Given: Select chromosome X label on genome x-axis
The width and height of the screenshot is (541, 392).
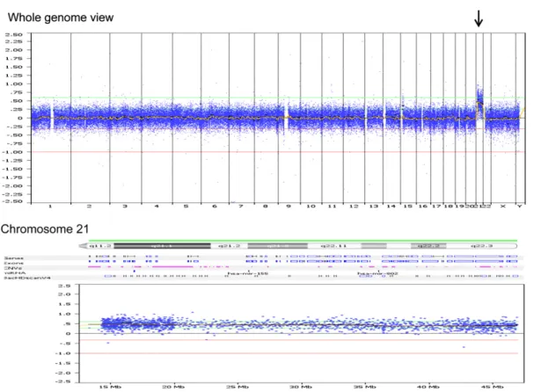Looking at the screenshot, I should (x=503, y=207).
